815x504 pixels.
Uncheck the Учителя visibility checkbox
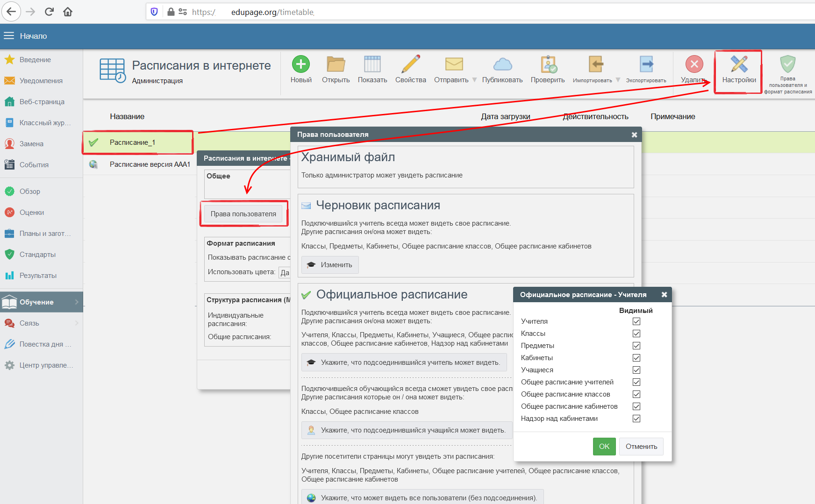[x=636, y=321]
